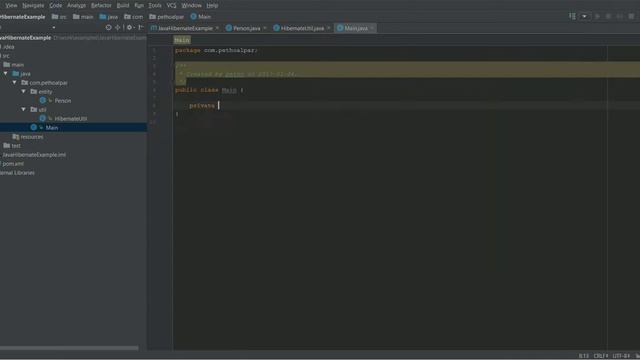
Task: Click CRLF line separator in status bar
Action: [601, 356]
